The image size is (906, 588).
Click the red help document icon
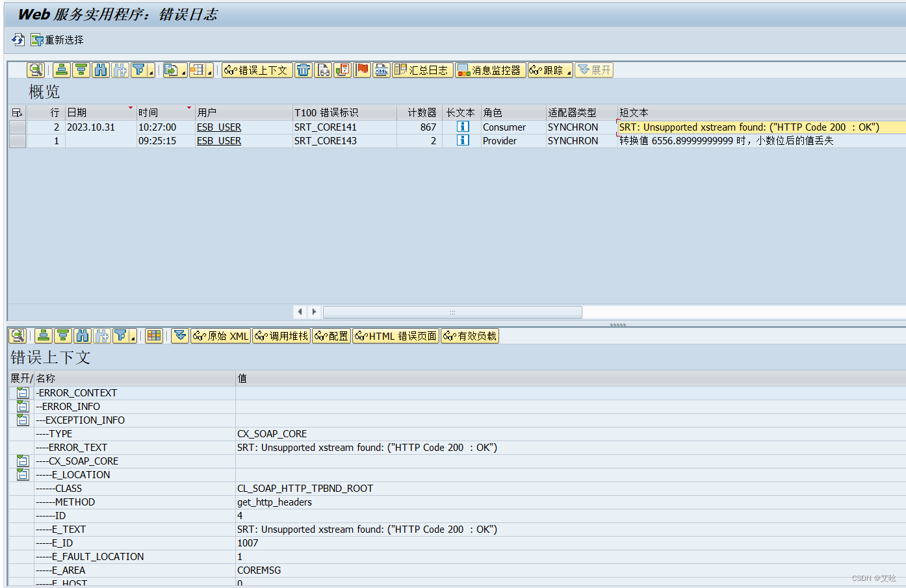(343, 70)
